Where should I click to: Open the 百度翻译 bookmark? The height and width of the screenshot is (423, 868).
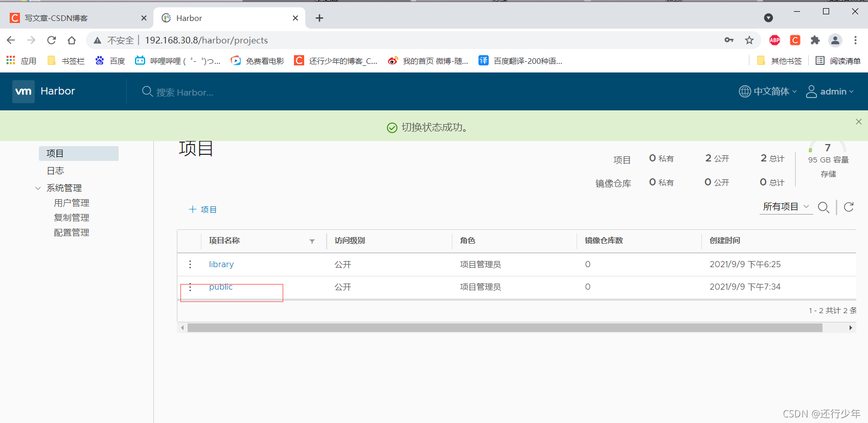point(520,61)
